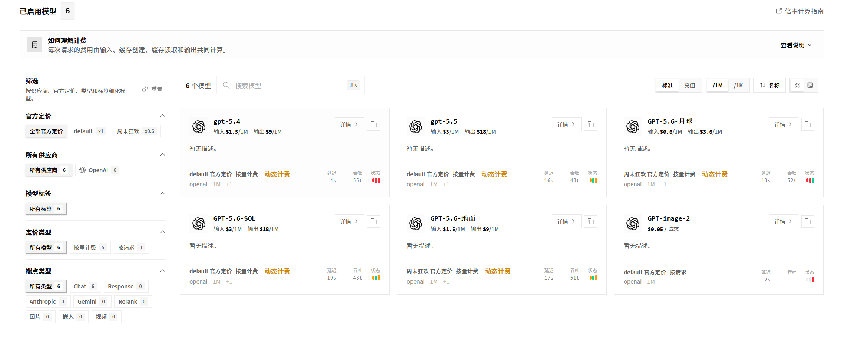Copy the GPT-5.6-地面 model name
Image resolution: width=868 pixels, height=347 pixels.
(x=591, y=221)
